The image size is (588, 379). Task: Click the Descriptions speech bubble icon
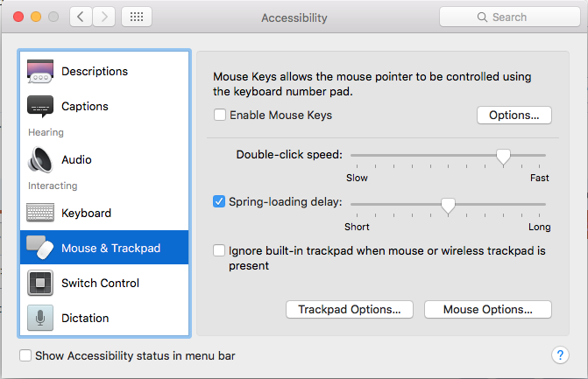(41, 72)
